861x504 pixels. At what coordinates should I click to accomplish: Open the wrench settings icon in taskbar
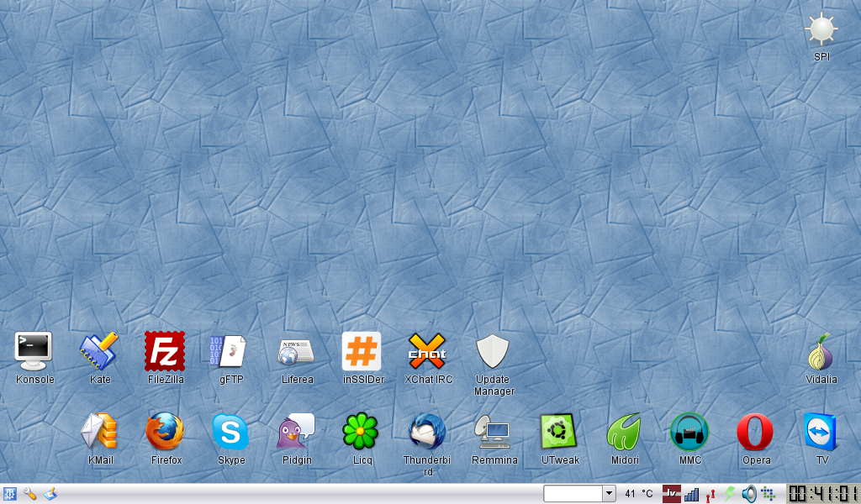click(x=30, y=494)
